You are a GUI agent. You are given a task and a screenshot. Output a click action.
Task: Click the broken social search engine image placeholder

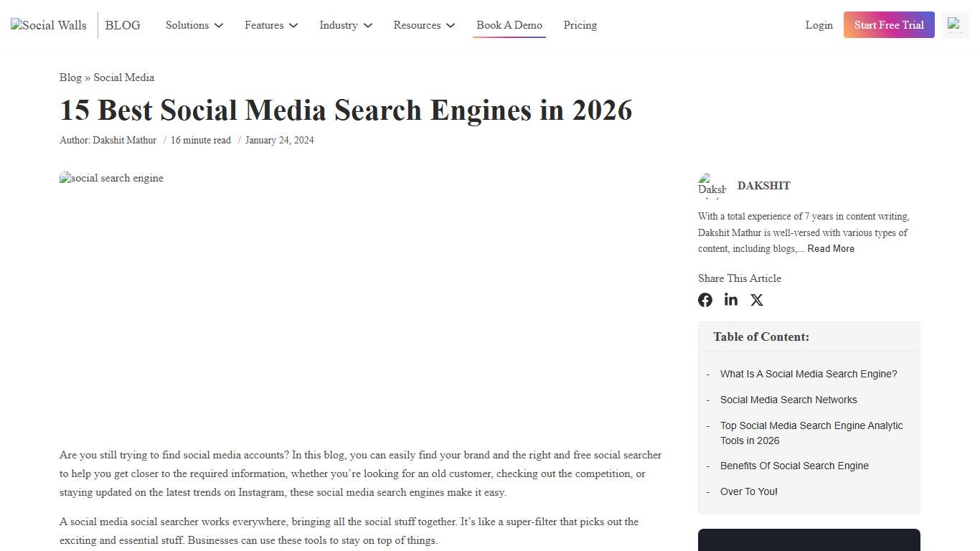111,178
